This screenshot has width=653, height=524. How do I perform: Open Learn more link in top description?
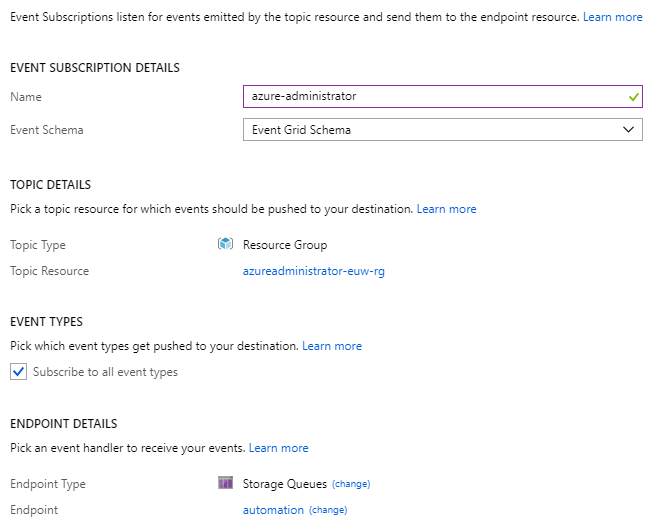(613, 18)
